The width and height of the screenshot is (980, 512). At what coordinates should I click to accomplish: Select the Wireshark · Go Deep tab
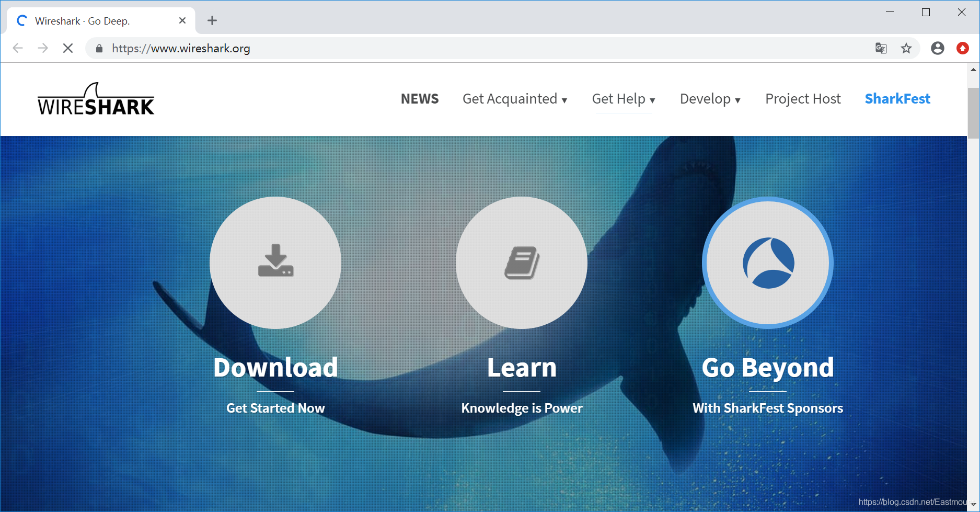click(x=101, y=21)
